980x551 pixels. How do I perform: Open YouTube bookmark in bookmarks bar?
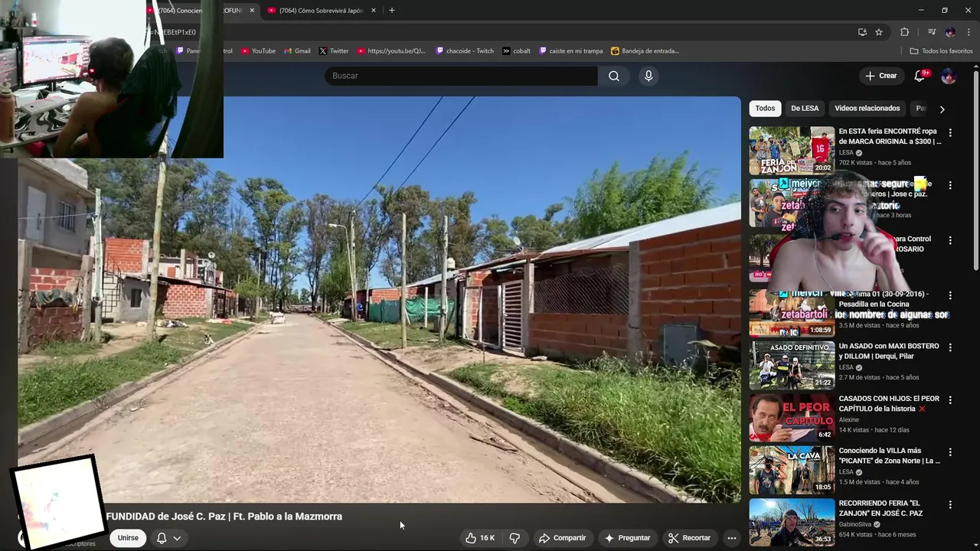258,51
